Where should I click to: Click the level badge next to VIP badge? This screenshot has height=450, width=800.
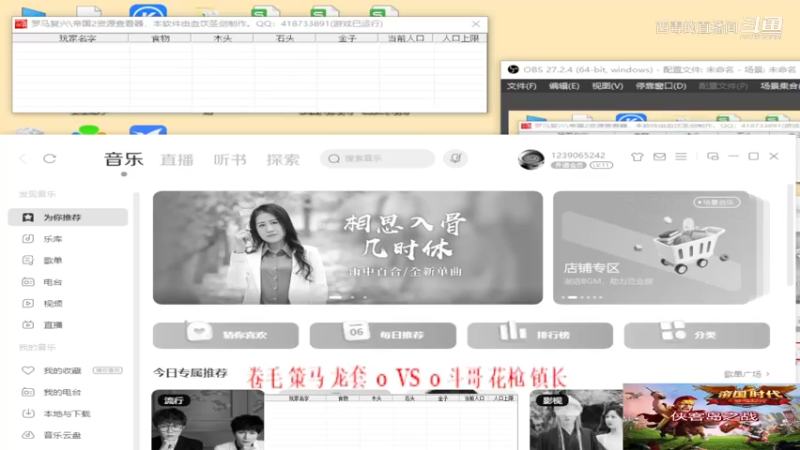[601, 165]
